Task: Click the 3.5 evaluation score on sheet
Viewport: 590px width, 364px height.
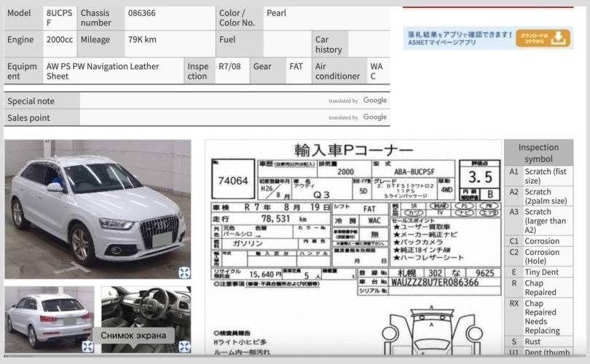Action: point(480,177)
